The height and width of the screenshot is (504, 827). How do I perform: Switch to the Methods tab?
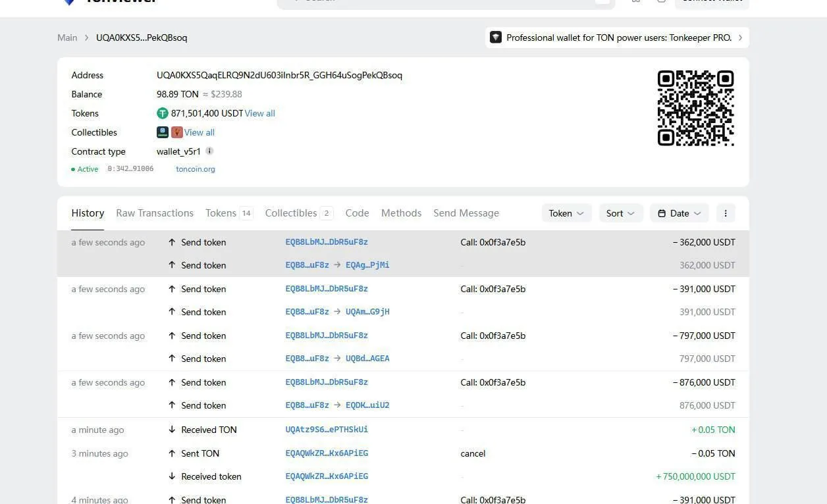pyautogui.click(x=401, y=213)
